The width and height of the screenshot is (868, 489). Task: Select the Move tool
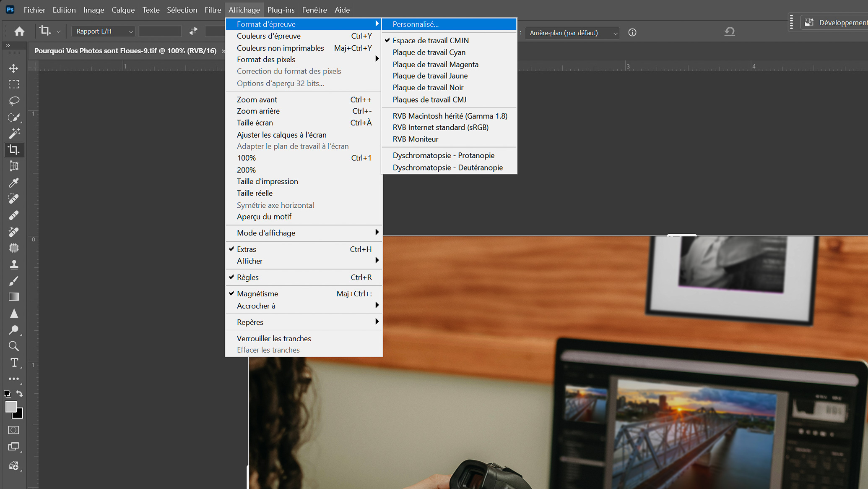[14, 68]
